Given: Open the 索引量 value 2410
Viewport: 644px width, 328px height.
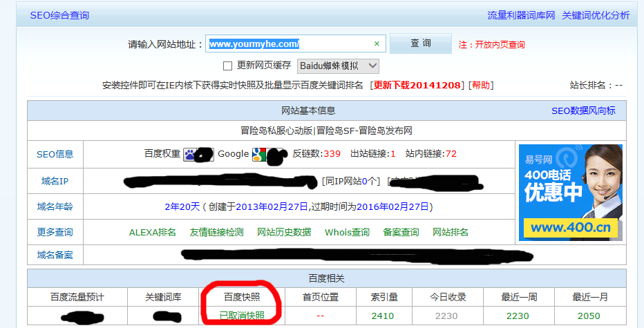Looking at the screenshot, I should 382,316.
